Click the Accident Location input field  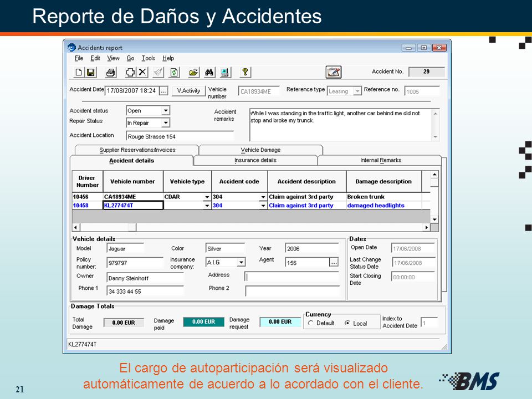pyautogui.click(x=180, y=136)
